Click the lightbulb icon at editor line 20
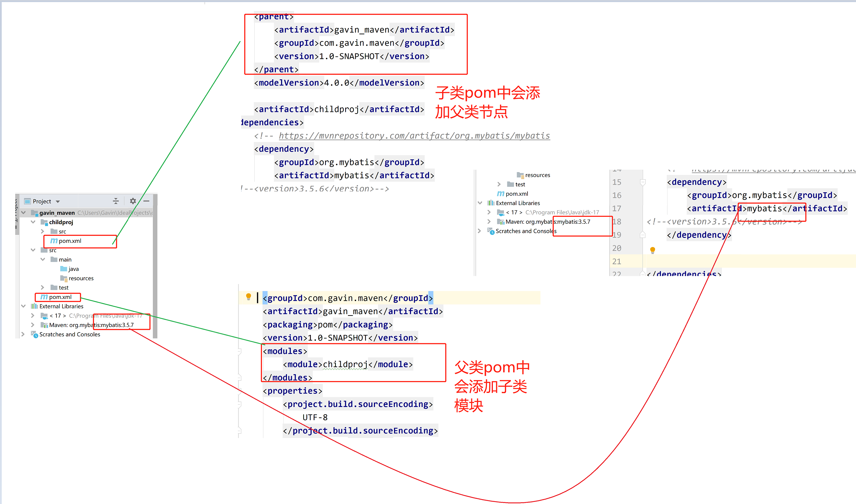This screenshot has height=504, width=856. (653, 250)
